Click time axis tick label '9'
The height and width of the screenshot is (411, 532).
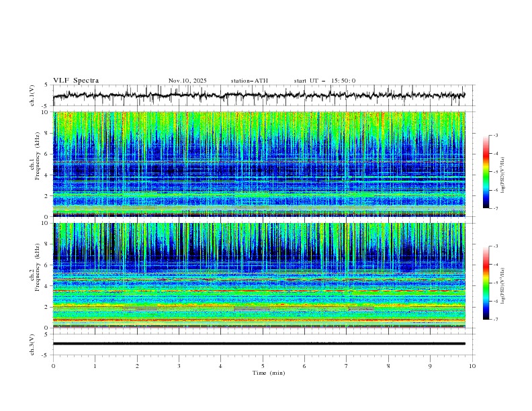click(x=430, y=366)
